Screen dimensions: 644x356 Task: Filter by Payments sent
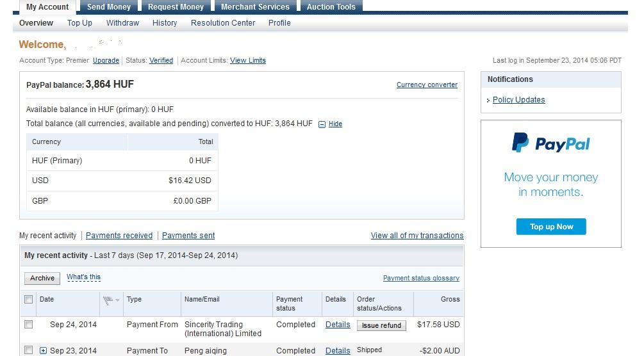(x=188, y=236)
